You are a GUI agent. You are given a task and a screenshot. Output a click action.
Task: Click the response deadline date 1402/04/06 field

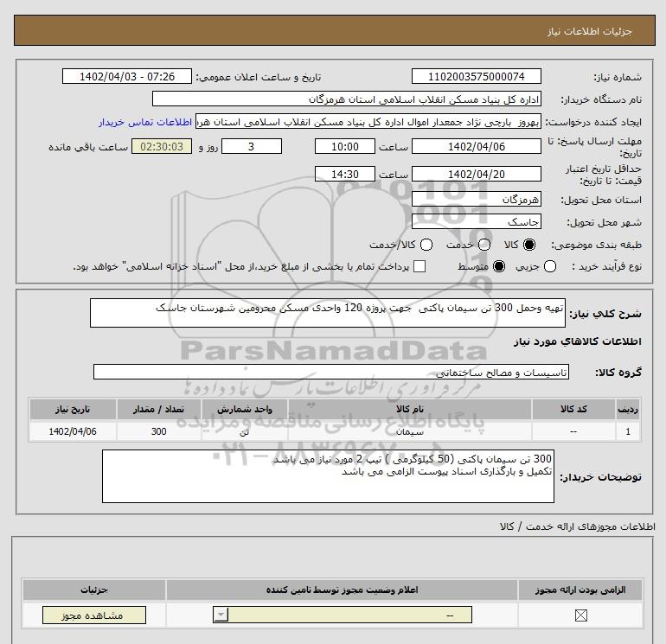[x=476, y=146]
